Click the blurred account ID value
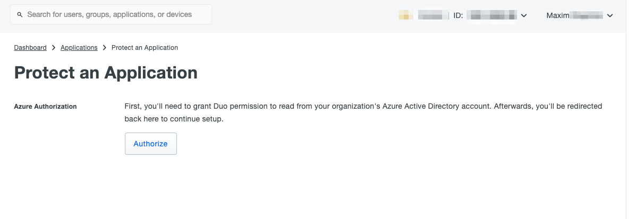The image size is (644, 219). coord(492,15)
